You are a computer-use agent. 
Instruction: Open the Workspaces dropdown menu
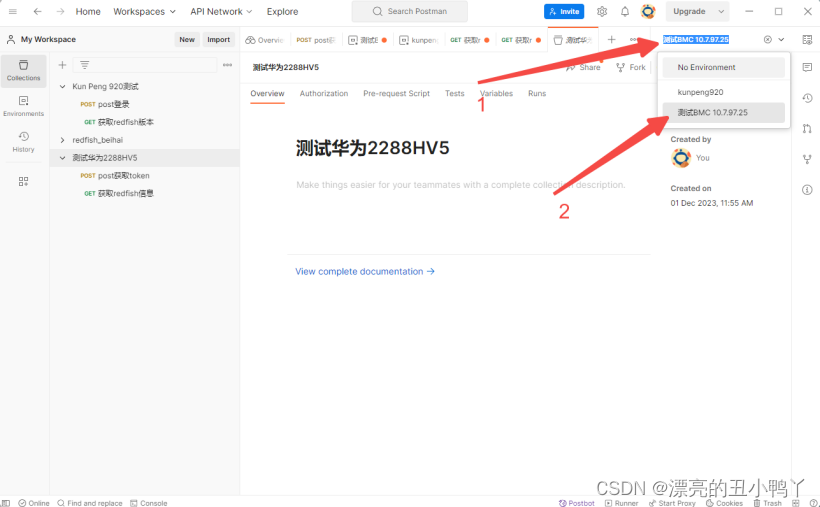pos(144,12)
